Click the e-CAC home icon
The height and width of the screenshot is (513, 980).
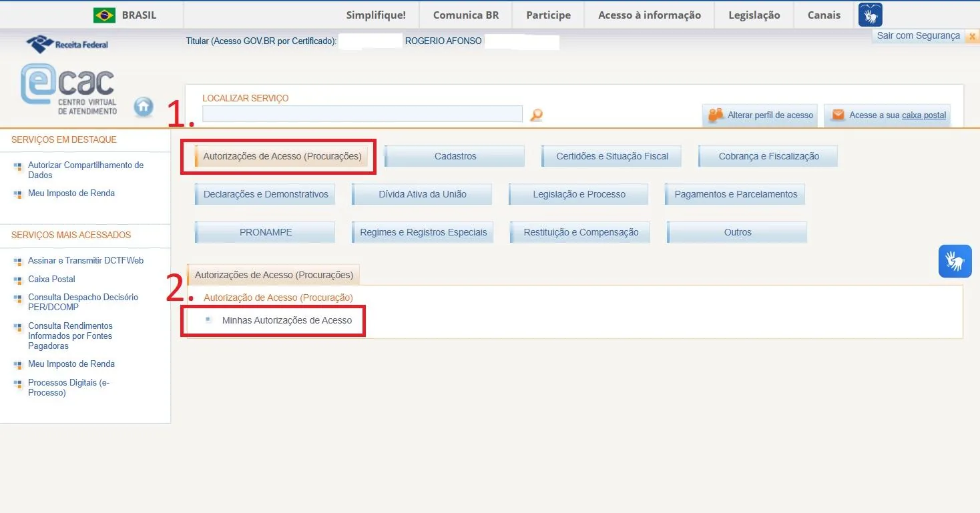(144, 107)
